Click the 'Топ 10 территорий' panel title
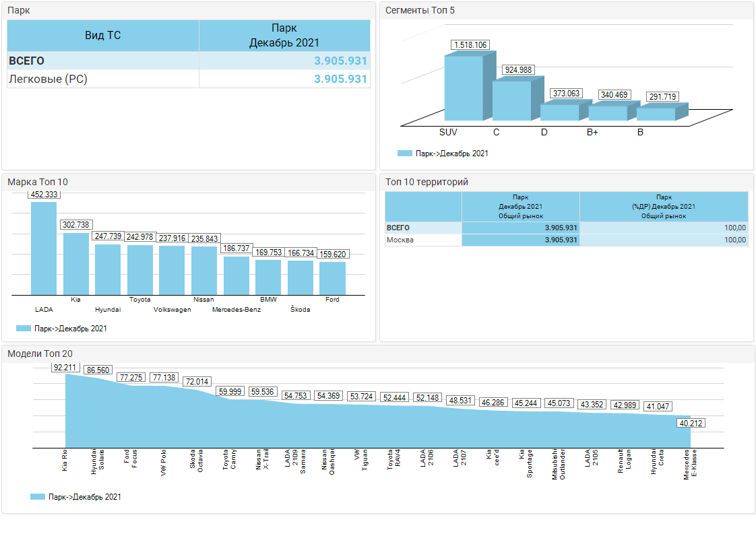This screenshot has height=534, width=756. (x=426, y=182)
